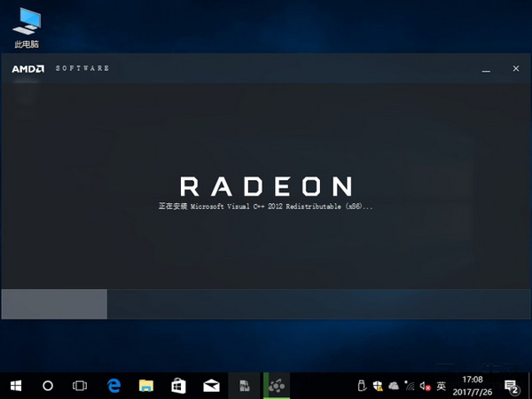Viewport: 532px width, 399px height.
Task: Minimize the AMD Software installer window
Action: point(486,69)
